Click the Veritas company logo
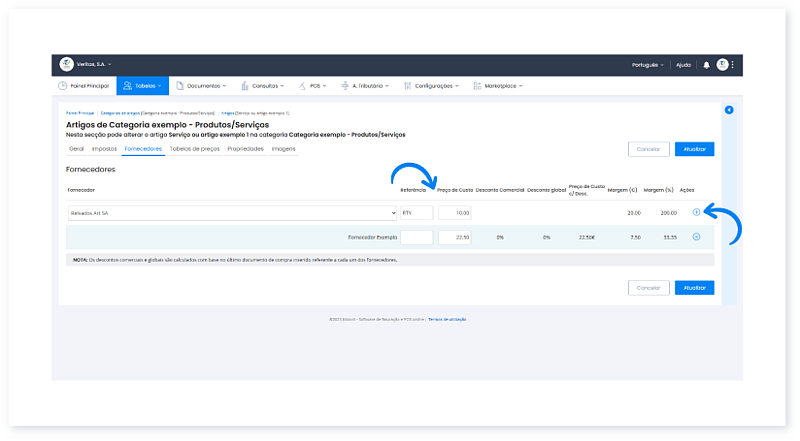This screenshot has height=441, width=800. 66,64
